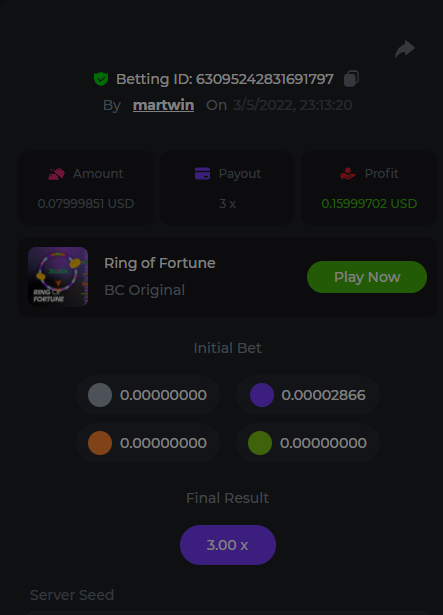Click the amount value 0.07999851 USD
This screenshot has width=443, height=615.
coord(86,204)
